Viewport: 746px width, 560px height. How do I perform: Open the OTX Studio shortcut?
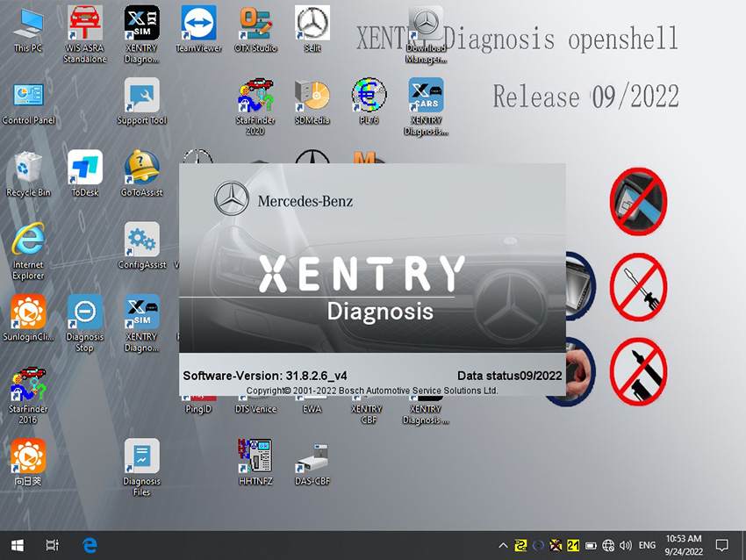click(255, 29)
